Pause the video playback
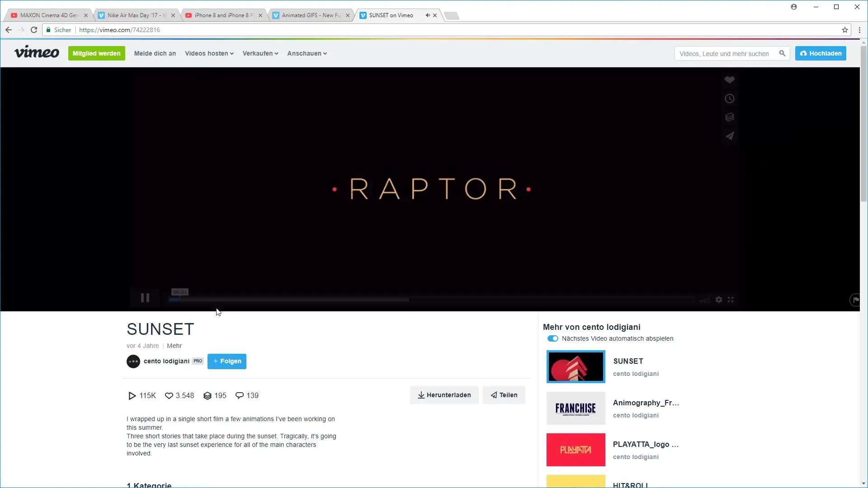Image resolution: width=868 pixels, height=488 pixels. point(145,298)
